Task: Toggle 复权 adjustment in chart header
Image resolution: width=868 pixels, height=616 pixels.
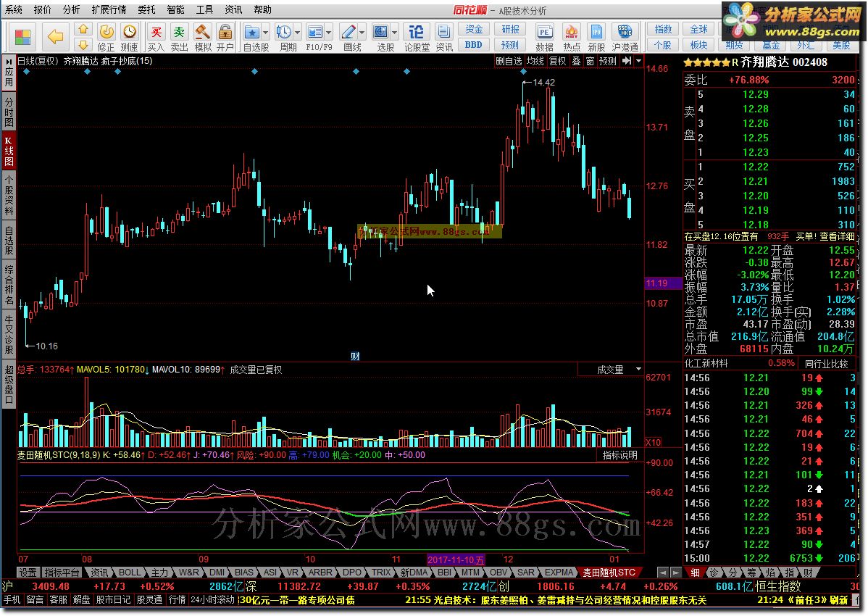Action: point(557,61)
